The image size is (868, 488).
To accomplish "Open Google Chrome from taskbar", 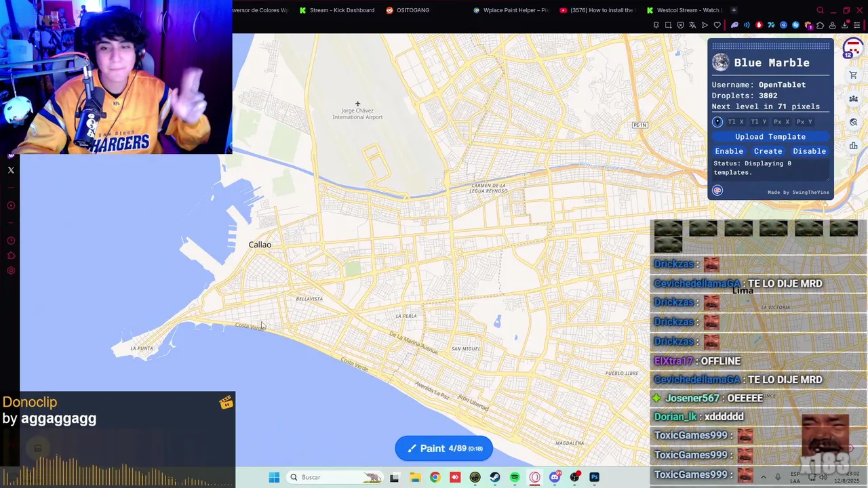I will [435, 477].
